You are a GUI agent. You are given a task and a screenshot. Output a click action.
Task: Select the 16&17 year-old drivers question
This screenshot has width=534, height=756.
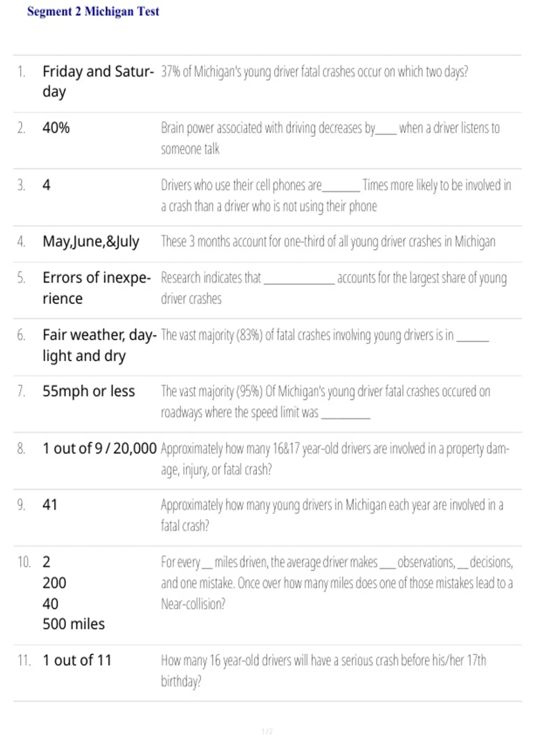[335, 459]
